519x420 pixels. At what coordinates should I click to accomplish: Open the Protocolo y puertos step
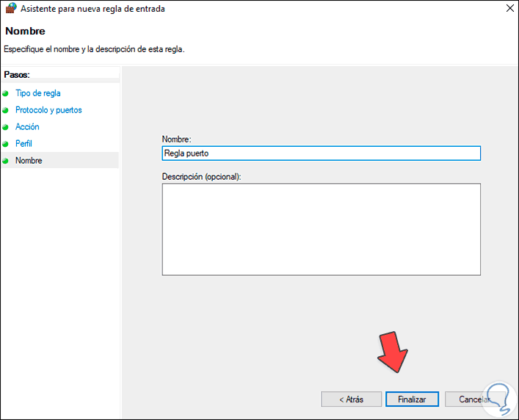click(48, 110)
